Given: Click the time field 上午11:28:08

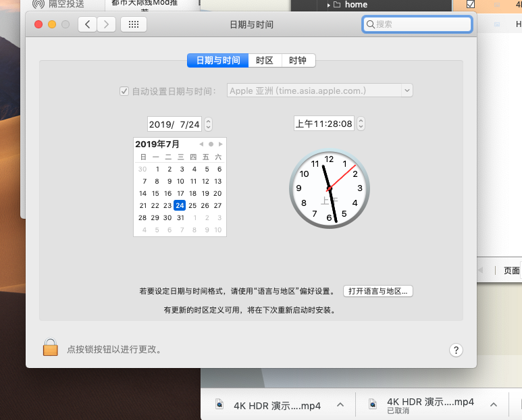Looking at the screenshot, I should pyautogui.click(x=324, y=124).
